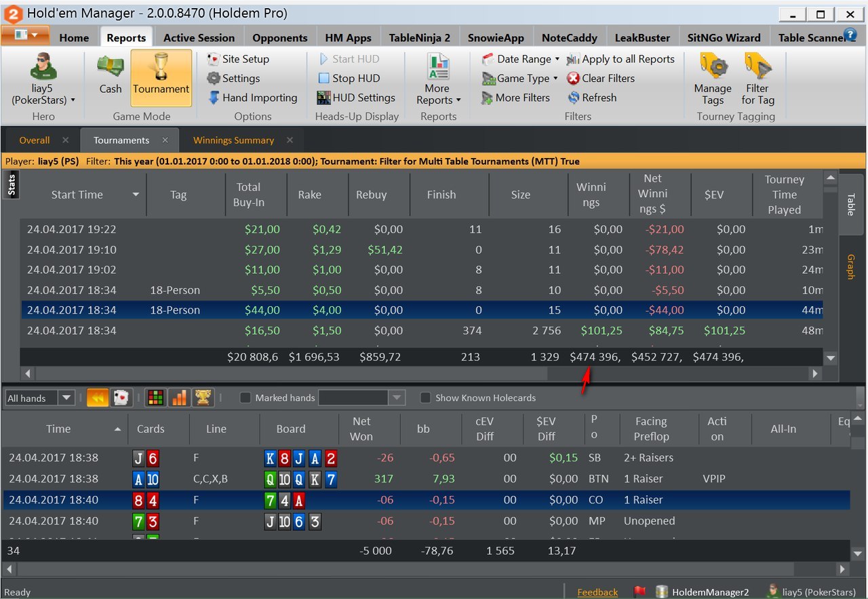Select tournament with $101,25 winnings
The height and width of the screenshot is (599, 868).
422,331
